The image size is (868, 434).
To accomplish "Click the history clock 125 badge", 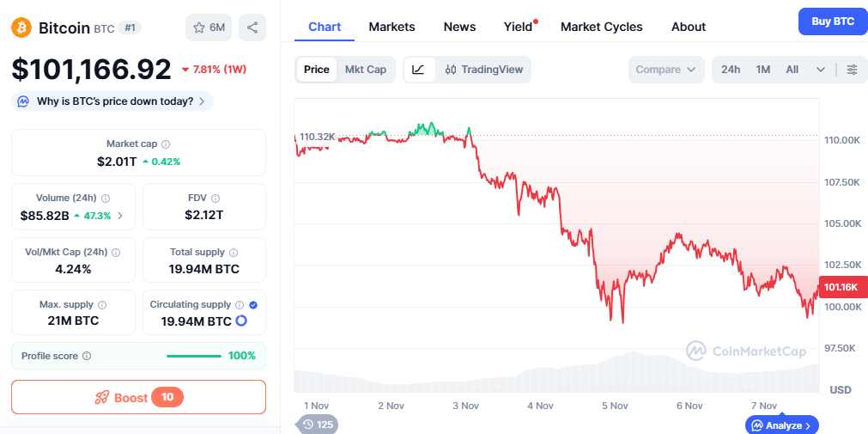I will tap(317, 424).
